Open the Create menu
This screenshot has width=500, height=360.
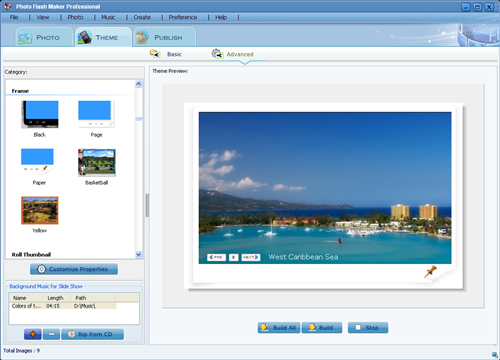click(x=142, y=17)
